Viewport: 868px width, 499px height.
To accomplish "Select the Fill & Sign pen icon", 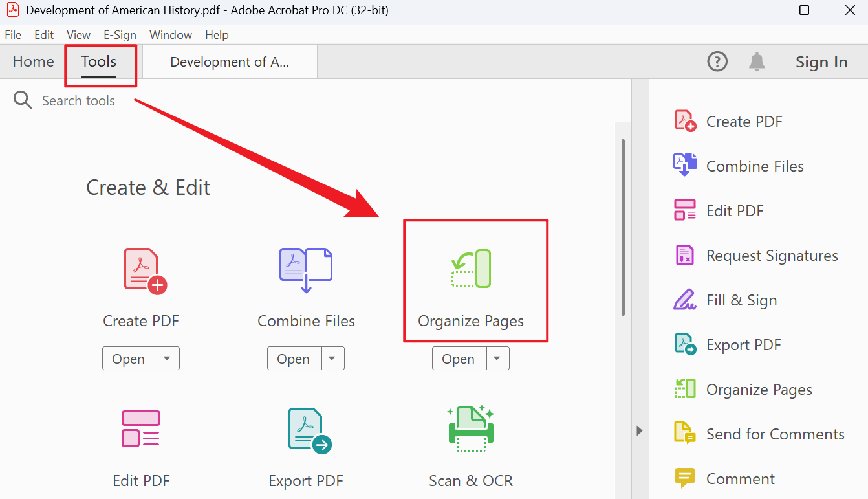I will (x=685, y=300).
